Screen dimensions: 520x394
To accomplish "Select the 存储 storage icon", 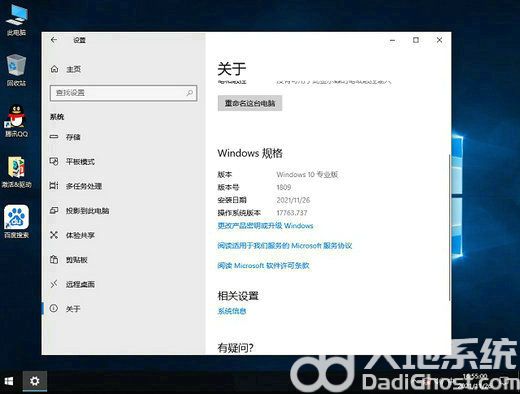I will [x=54, y=137].
